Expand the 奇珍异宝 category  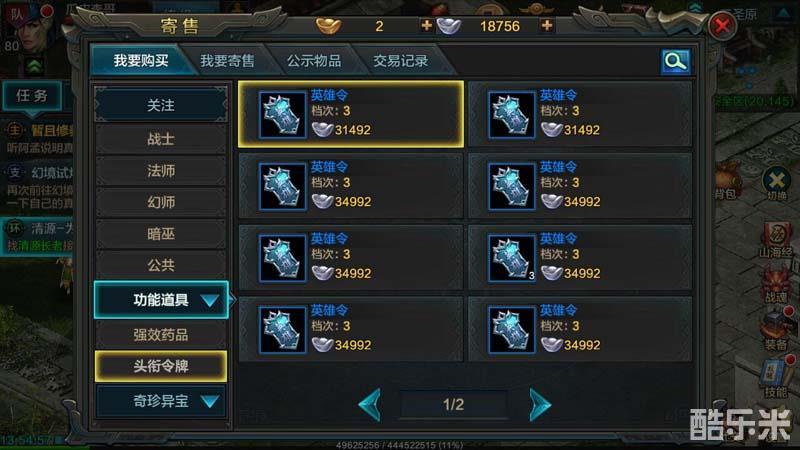point(161,401)
